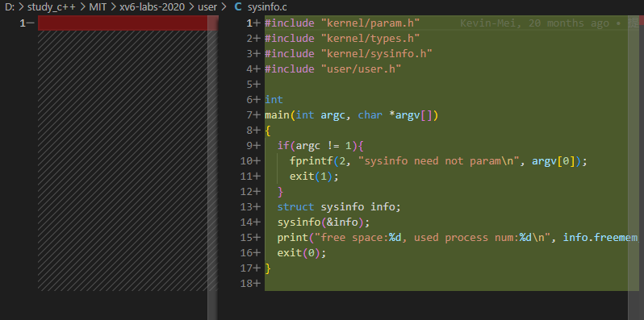Screen dimensions: 644x320
Task: Open the sysinfo.c breadcrumb item
Action: (267, 7)
